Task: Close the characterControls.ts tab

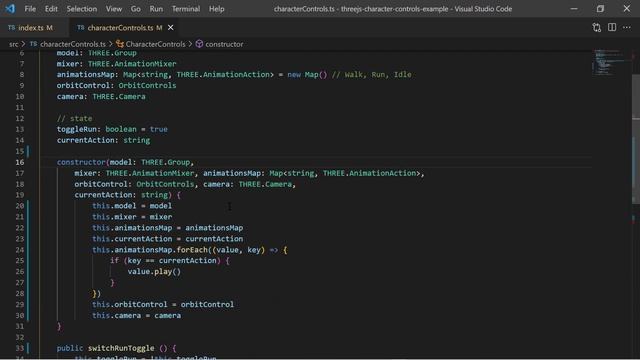Action: tap(171, 28)
